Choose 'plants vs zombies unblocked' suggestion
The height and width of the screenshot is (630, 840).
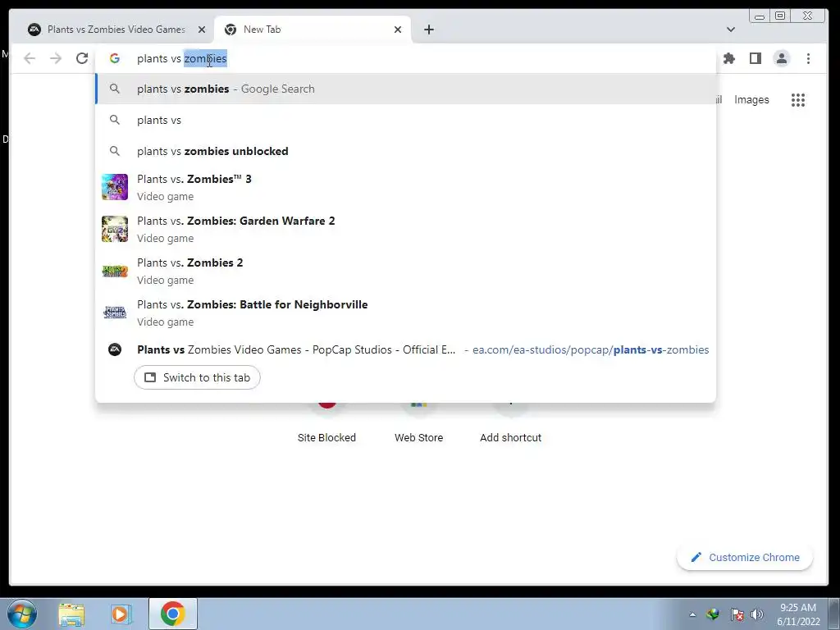click(405, 151)
